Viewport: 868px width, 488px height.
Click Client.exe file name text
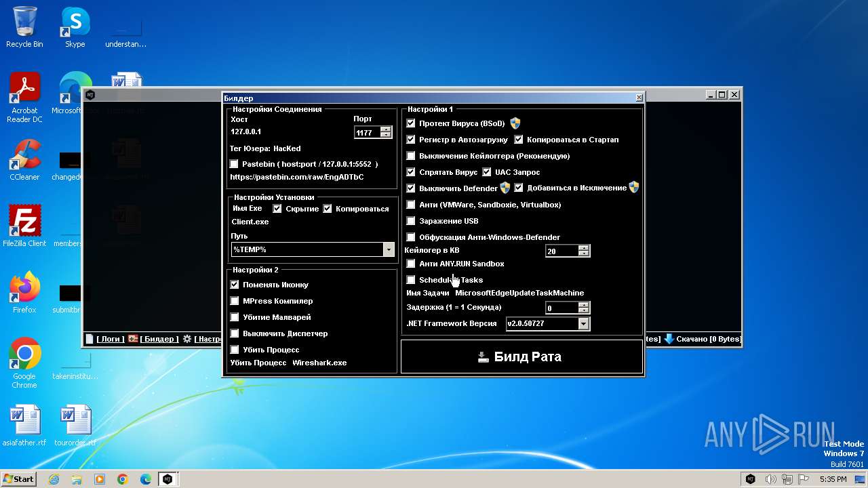250,222
